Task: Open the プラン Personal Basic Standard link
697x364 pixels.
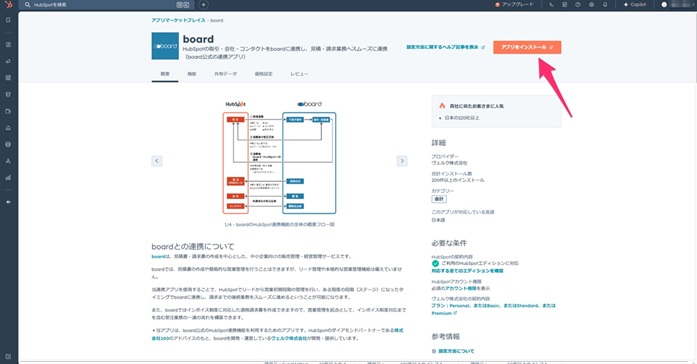Action: pyautogui.click(x=493, y=309)
